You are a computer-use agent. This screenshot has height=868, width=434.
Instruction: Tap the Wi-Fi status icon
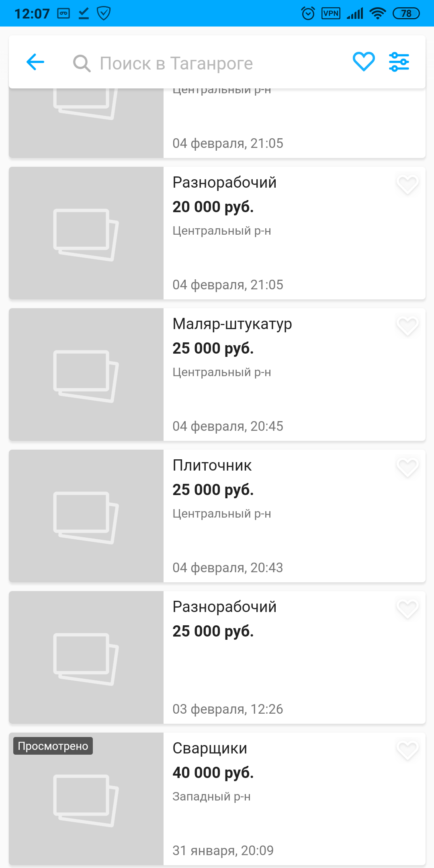tap(377, 14)
